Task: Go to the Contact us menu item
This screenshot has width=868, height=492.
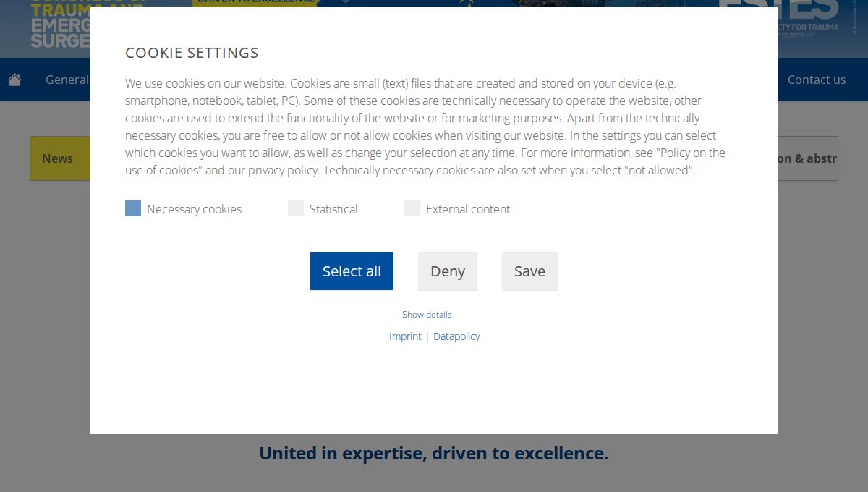Action: click(x=817, y=80)
